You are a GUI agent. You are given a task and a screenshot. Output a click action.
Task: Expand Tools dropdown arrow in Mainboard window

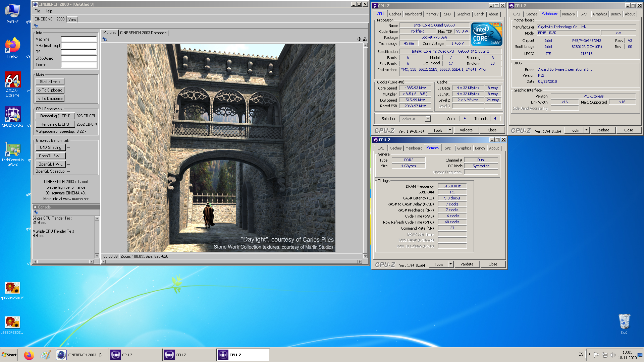pos(586,130)
